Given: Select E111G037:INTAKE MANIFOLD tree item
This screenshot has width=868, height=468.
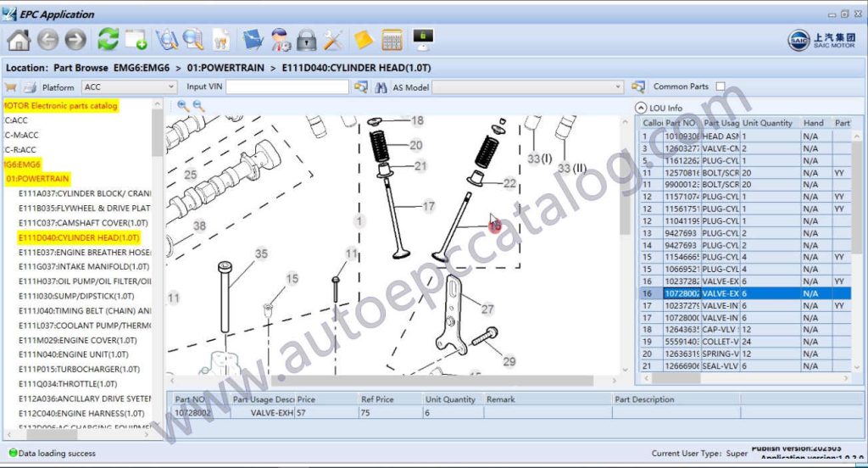Looking at the screenshot, I should pyautogui.click(x=85, y=266).
